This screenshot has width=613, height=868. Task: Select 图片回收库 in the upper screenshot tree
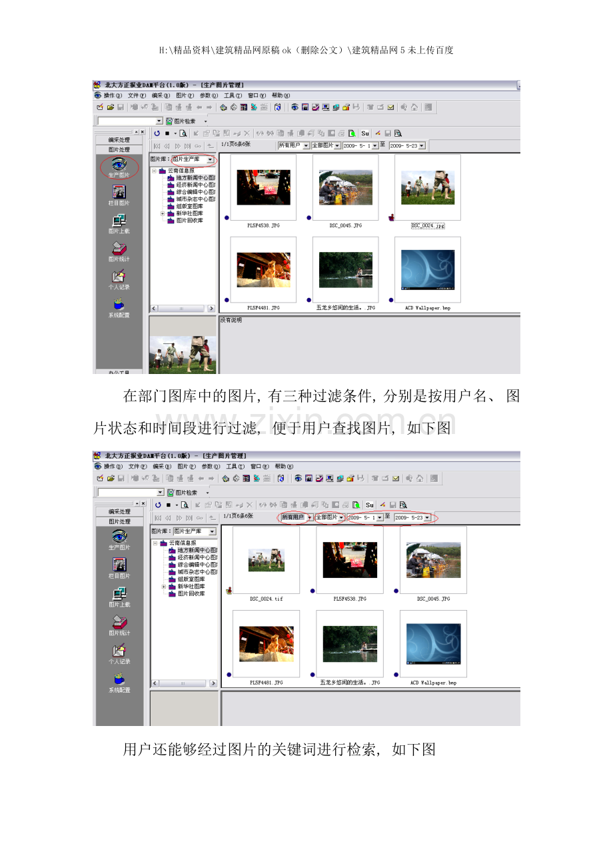click(x=189, y=221)
